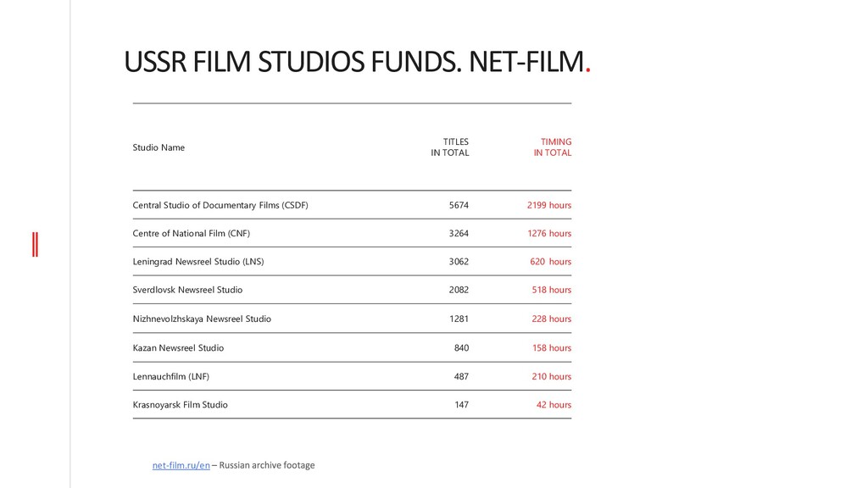Select the Central Studio of Documentary Films row
The width and height of the screenshot is (868, 488).
[x=352, y=205]
